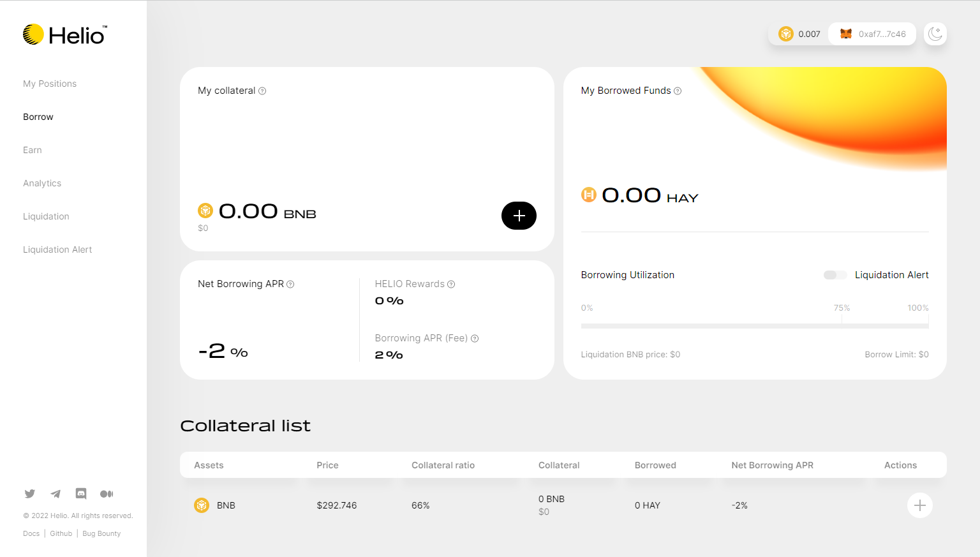
Task: Click the Twitter icon in sidebar footer
Action: (x=30, y=494)
